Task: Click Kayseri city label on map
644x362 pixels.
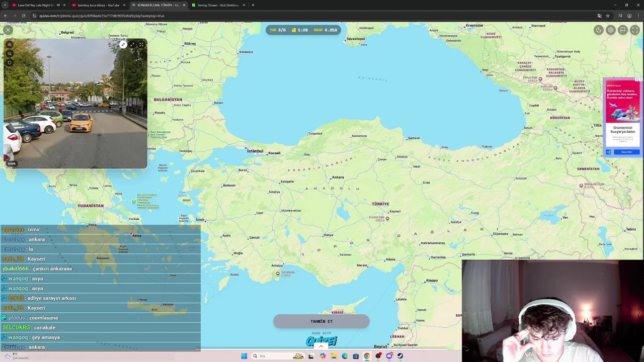Action: (395, 212)
